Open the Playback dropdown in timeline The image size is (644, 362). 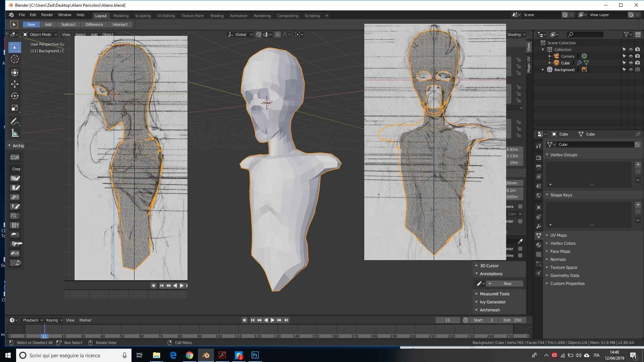click(x=33, y=320)
